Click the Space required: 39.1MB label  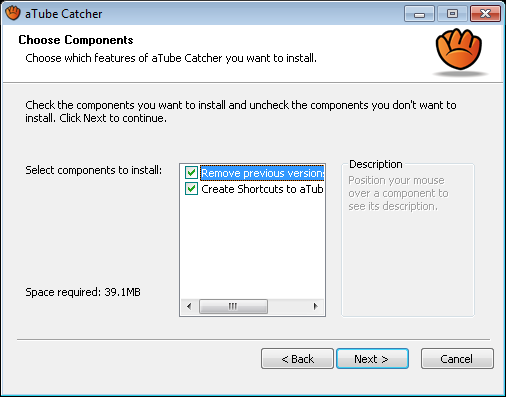[83, 292]
